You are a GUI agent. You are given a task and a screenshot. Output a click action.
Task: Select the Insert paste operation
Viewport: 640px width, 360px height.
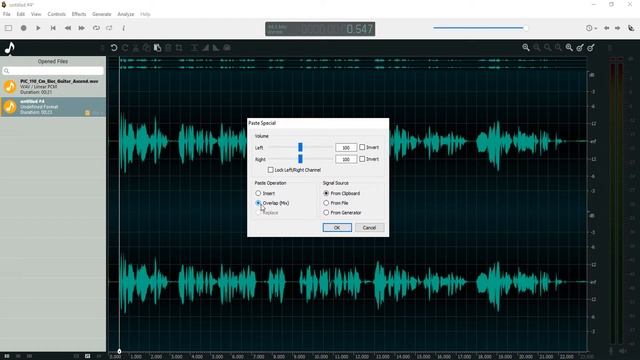[258, 193]
